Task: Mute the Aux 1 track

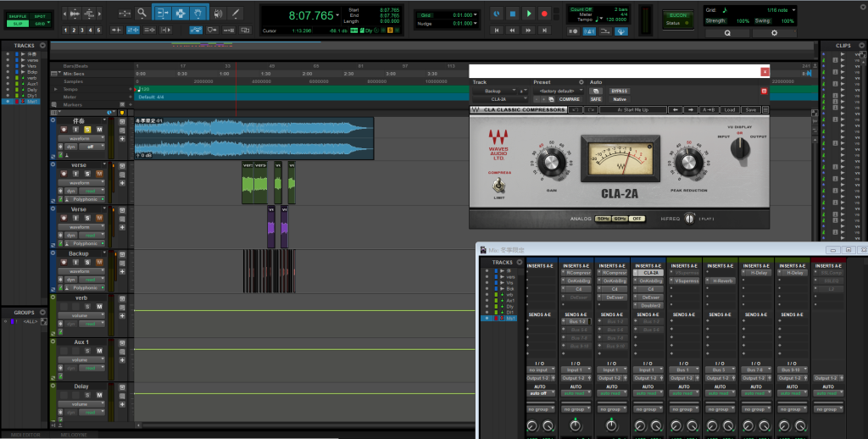Action: [x=100, y=351]
